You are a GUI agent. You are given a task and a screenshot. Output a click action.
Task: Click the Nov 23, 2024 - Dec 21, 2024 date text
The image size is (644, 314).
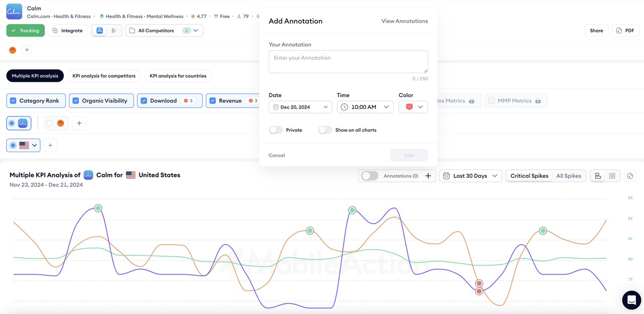(x=46, y=185)
